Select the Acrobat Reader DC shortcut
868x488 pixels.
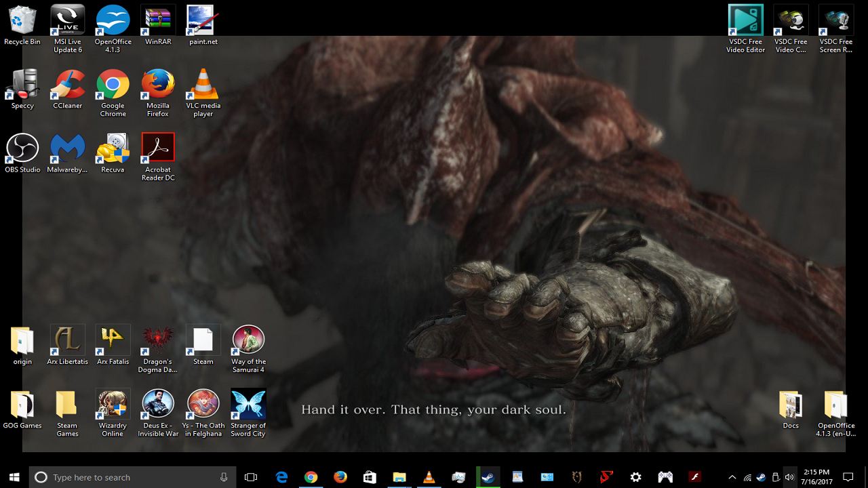[158, 157]
